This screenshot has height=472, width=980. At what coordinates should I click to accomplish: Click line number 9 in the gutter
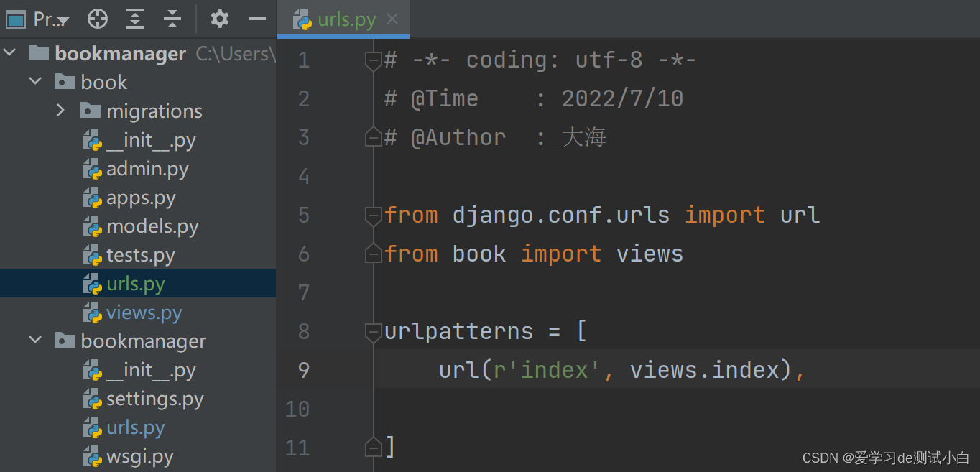[303, 370]
